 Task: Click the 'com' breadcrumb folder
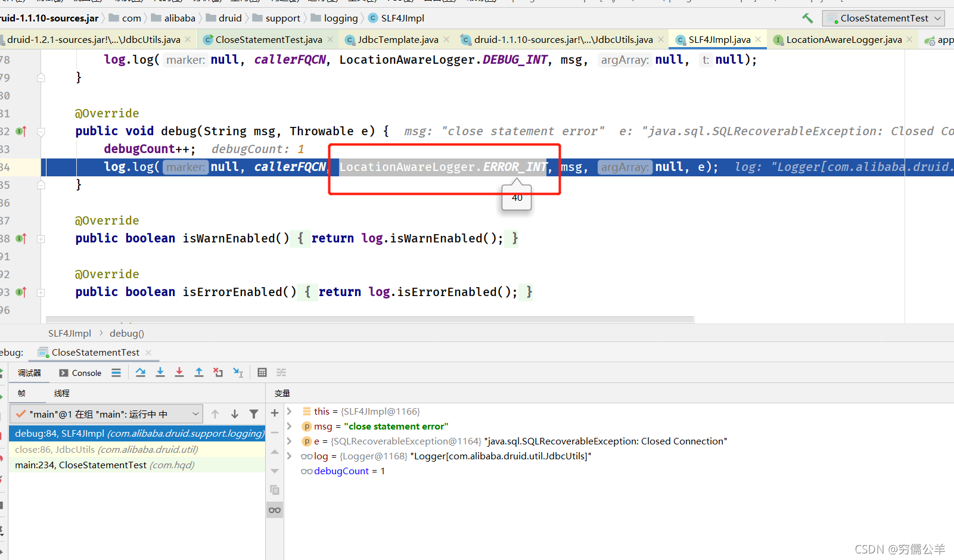click(x=125, y=18)
